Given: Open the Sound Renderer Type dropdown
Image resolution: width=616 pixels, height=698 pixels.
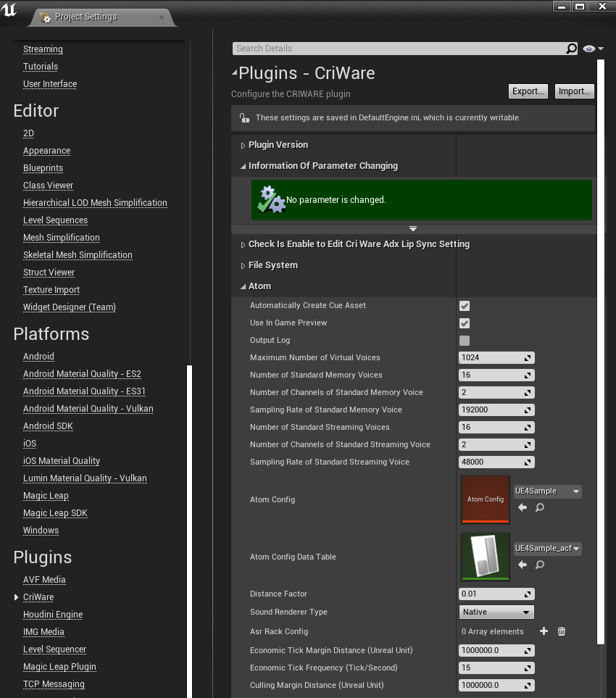Looking at the screenshot, I should pos(496,612).
